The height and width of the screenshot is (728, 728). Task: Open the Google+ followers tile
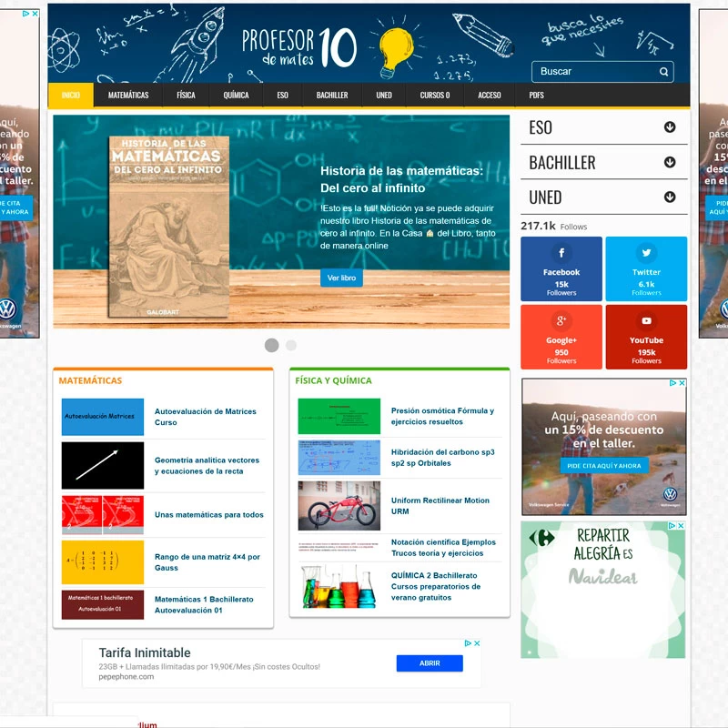click(561, 337)
